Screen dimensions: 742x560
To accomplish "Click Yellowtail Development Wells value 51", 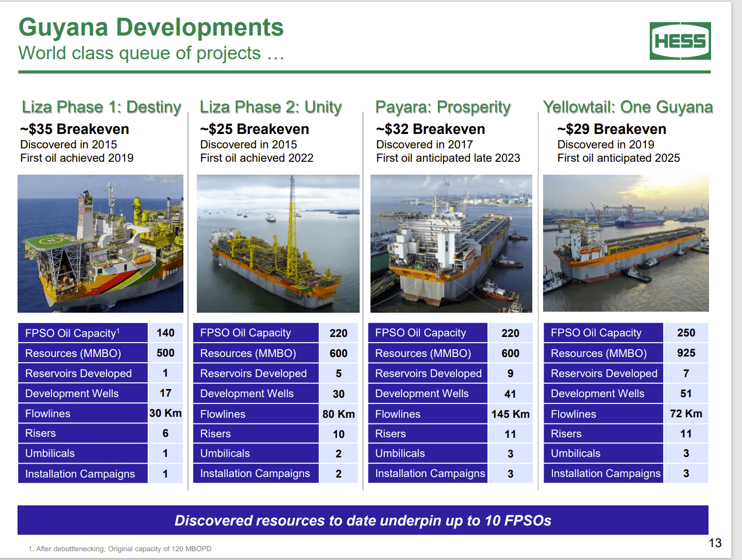I will pyautogui.click(x=686, y=394).
